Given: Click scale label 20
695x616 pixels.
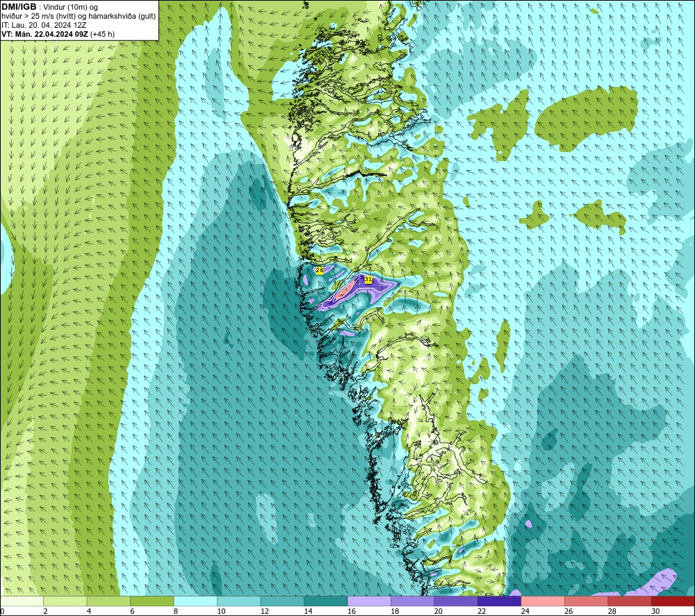Looking at the screenshot, I should tap(439, 611).
